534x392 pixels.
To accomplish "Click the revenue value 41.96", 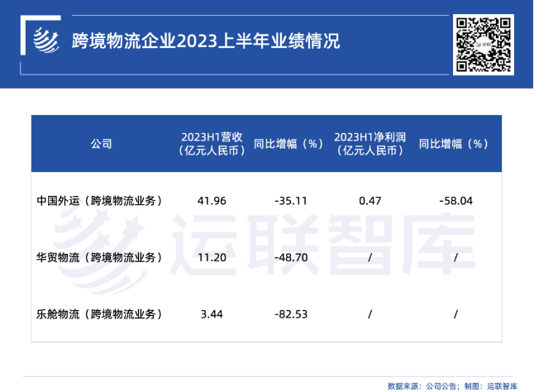I will 212,201.
